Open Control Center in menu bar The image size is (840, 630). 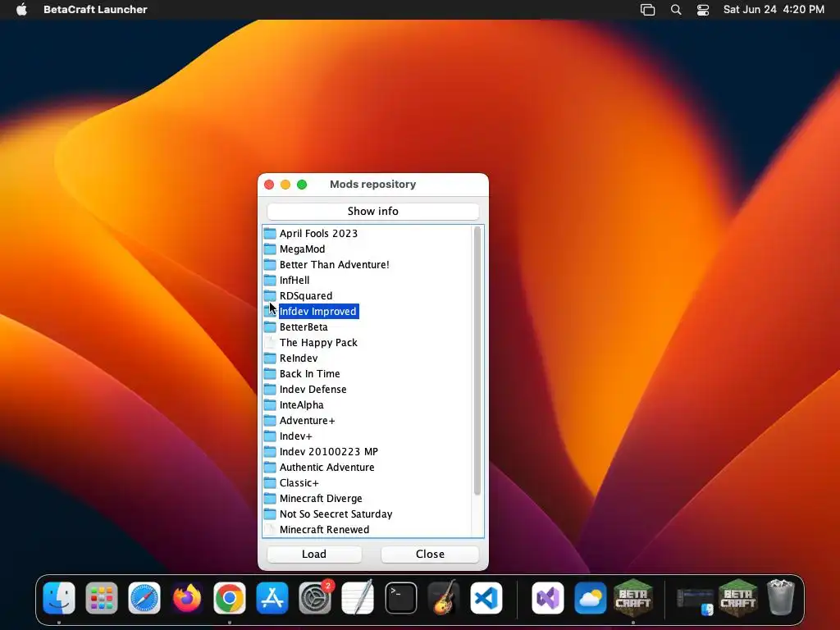703,10
